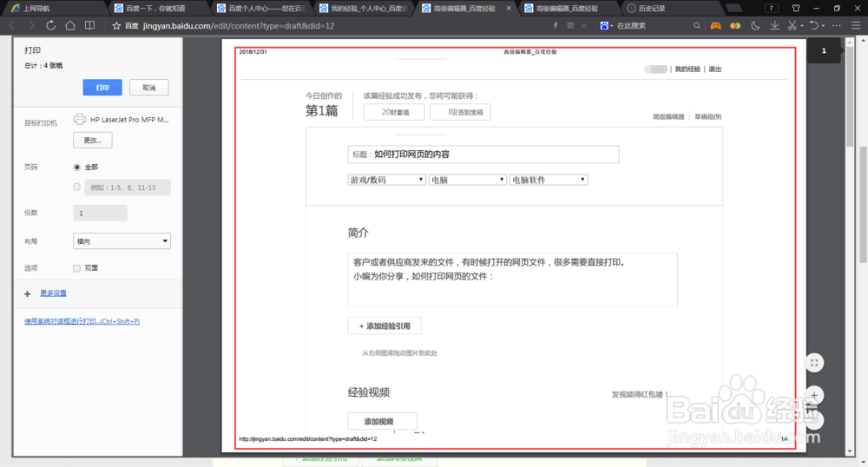Open the Baidu search engine selector
Image resolution: width=868 pixels, height=467 pixels.
coord(606,25)
